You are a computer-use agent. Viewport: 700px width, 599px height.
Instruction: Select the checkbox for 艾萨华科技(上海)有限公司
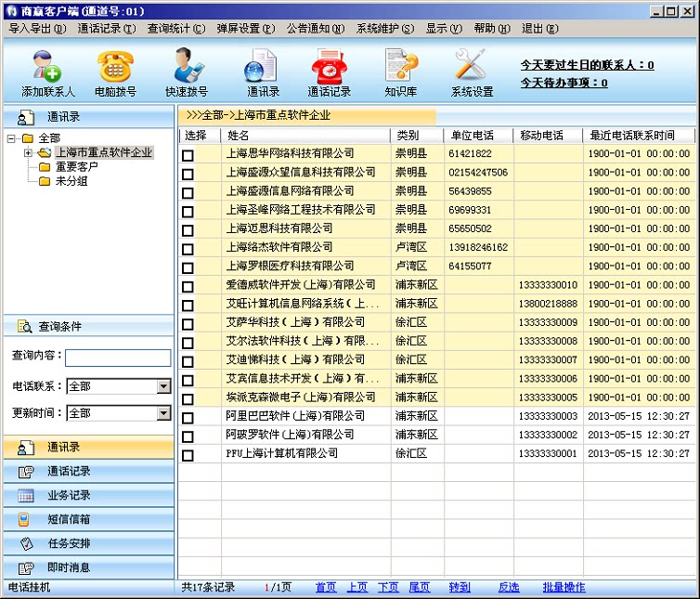(x=188, y=324)
